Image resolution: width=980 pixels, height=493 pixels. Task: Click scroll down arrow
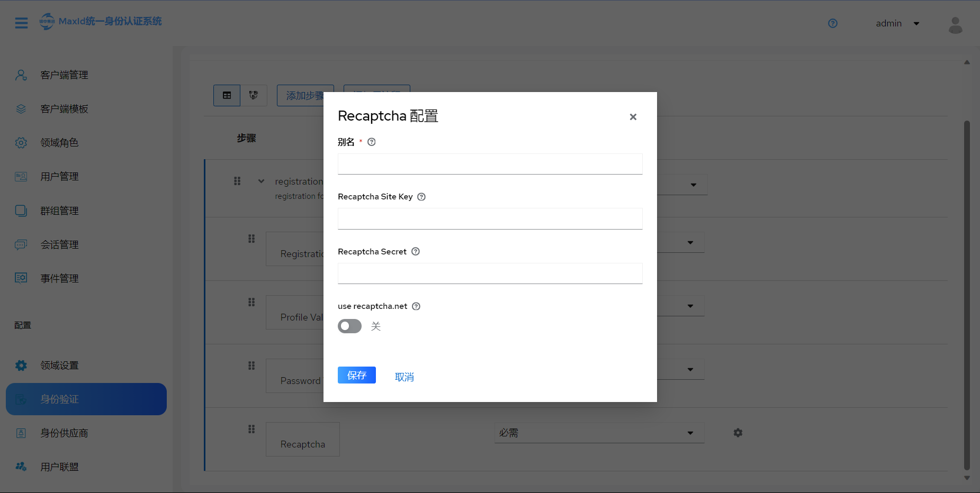coord(967,478)
